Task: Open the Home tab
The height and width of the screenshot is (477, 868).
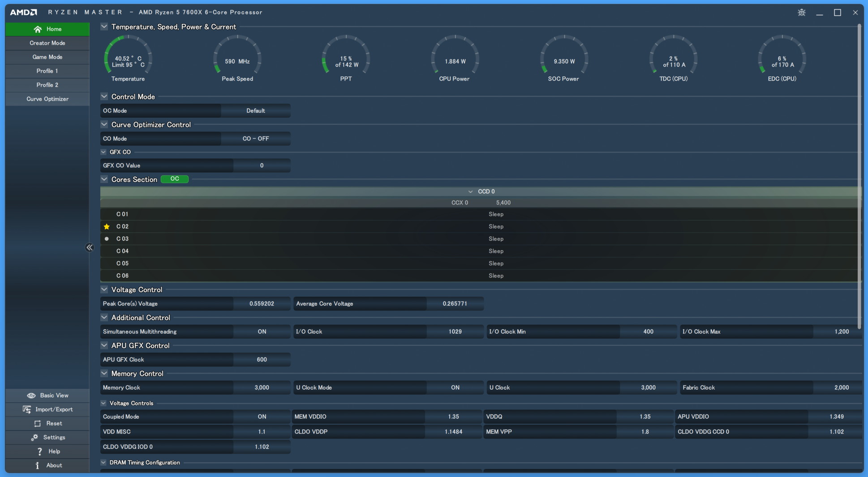Action: pyautogui.click(x=47, y=29)
